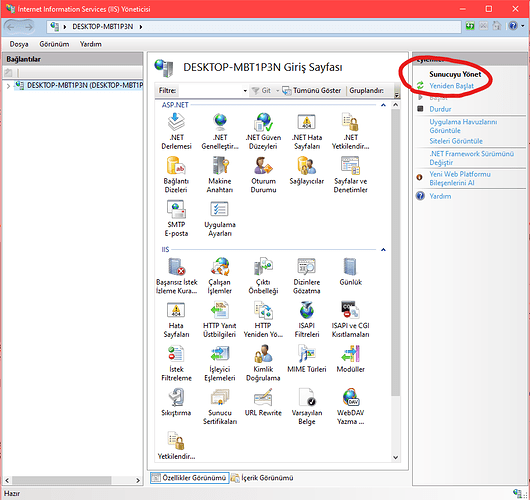The image size is (530, 500).
Task: Click inside the Filtre text field
Action: 210,91
